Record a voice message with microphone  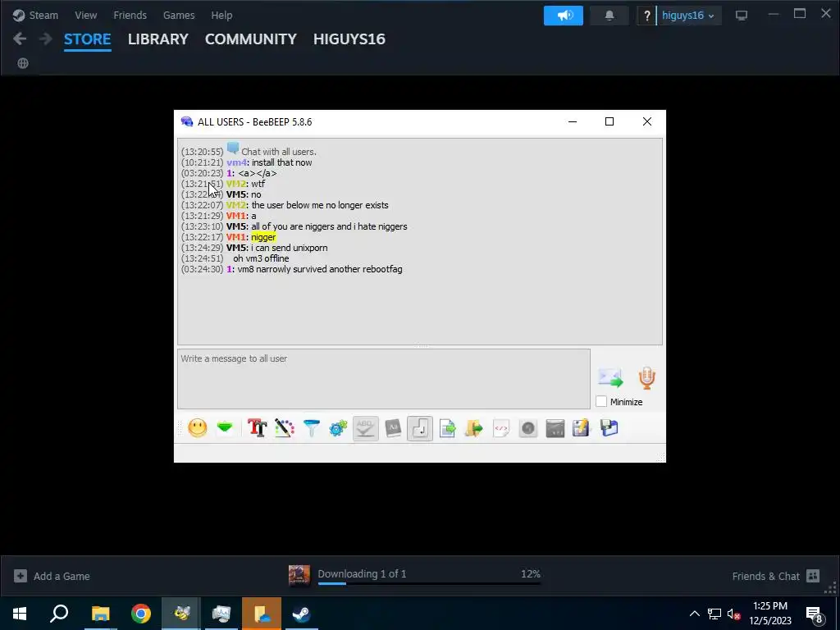(647, 378)
